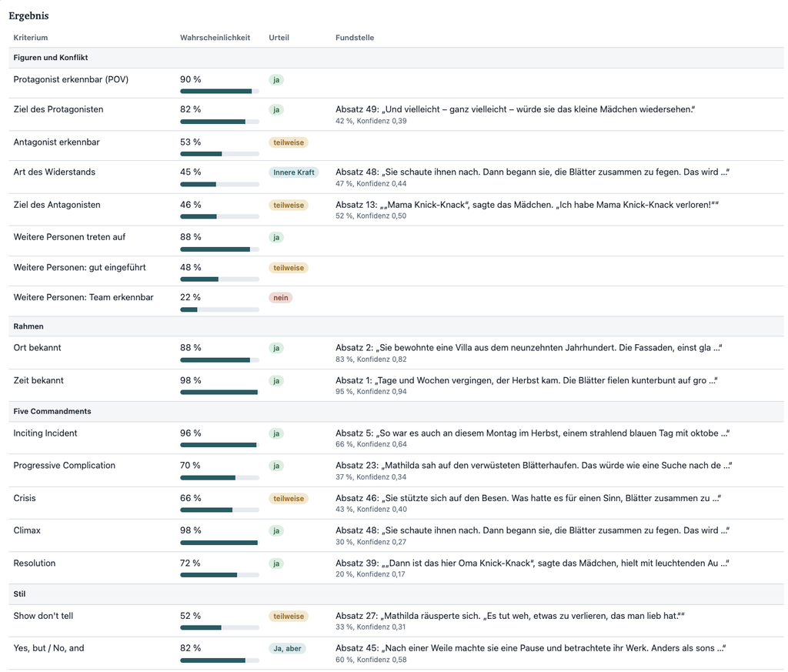The width and height of the screenshot is (788, 672).
Task: Click the 'Wahrscheinlichkeit' column header
Action: tap(215, 38)
